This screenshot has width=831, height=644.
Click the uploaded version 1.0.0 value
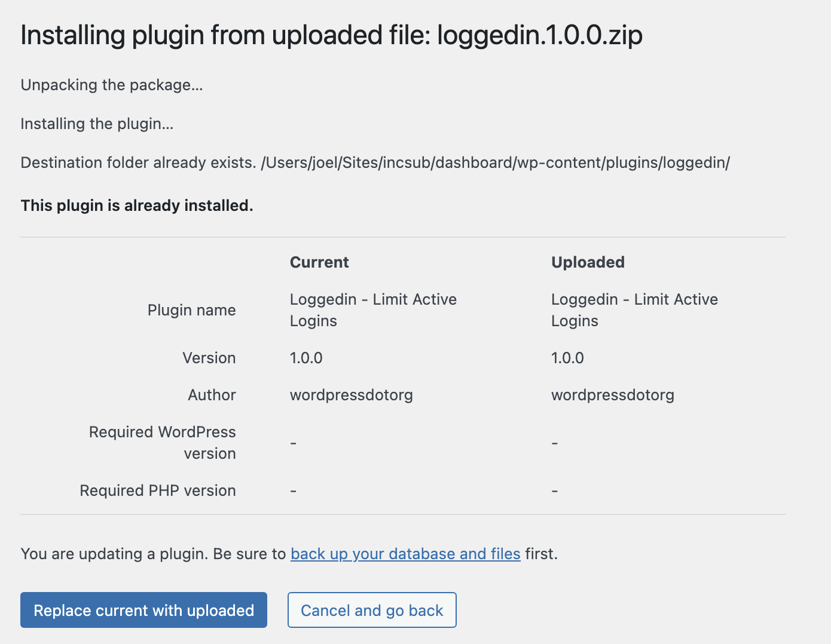click(x=567, y=358)
